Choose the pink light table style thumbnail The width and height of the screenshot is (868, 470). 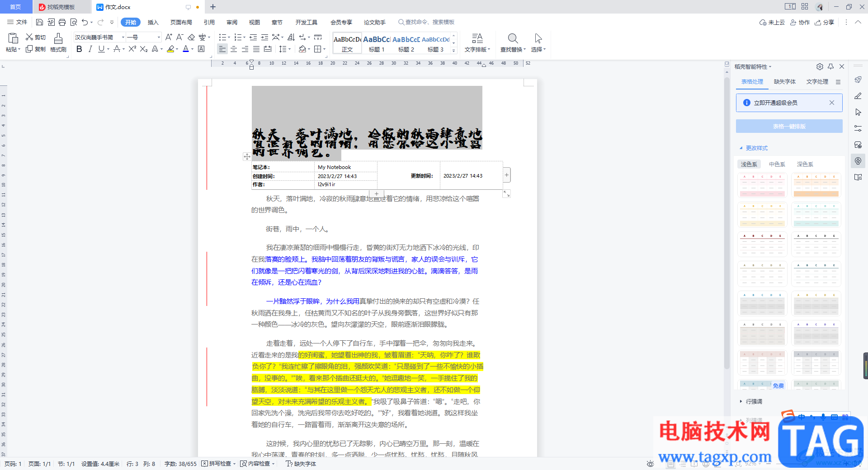point(762,185)
